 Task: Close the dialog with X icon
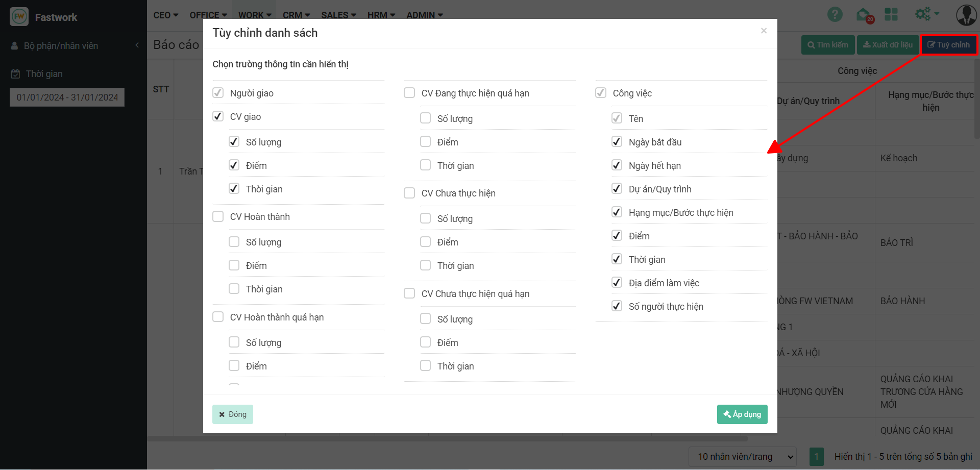coord(764,31)
